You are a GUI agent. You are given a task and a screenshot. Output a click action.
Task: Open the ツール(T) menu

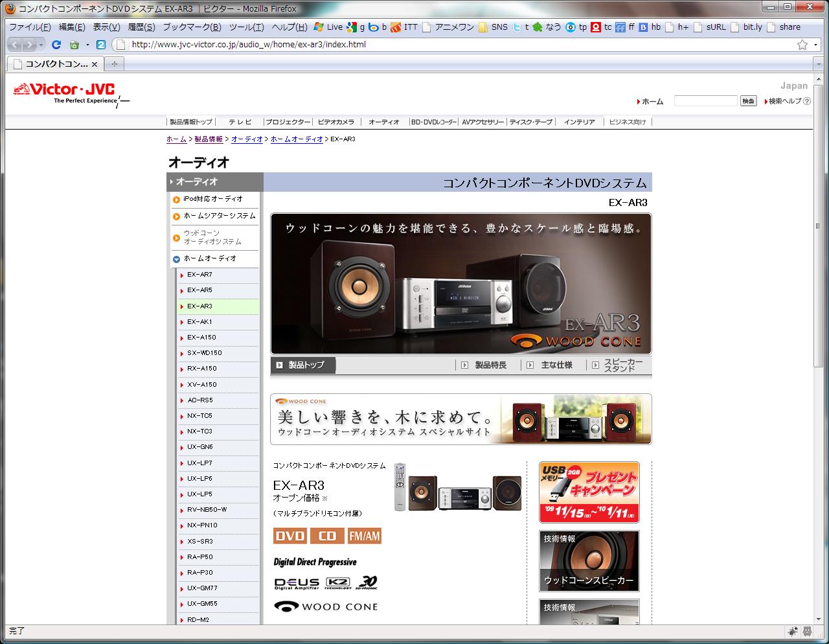pyautogui.click(x=246, y=27)
